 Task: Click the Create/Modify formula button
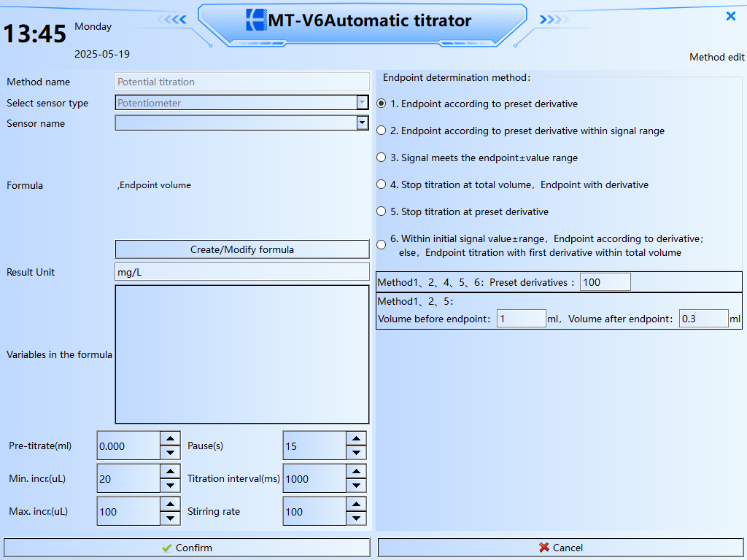coord(242,249)
